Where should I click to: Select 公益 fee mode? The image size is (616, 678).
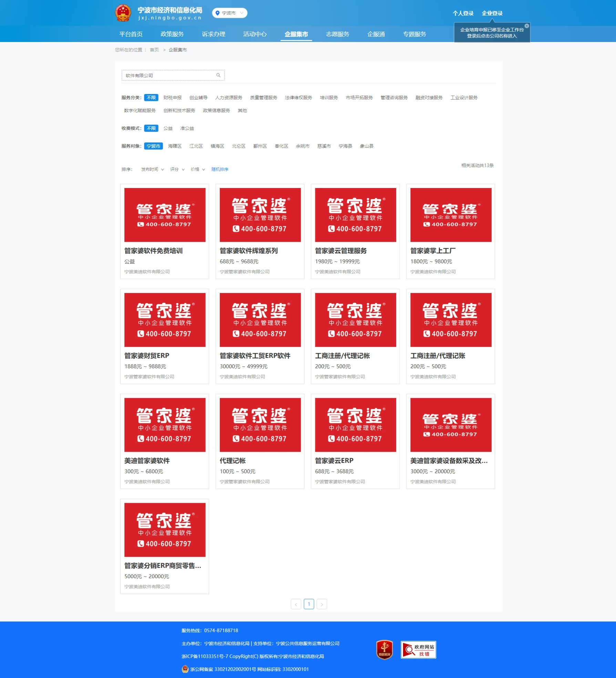pos(168,128)
